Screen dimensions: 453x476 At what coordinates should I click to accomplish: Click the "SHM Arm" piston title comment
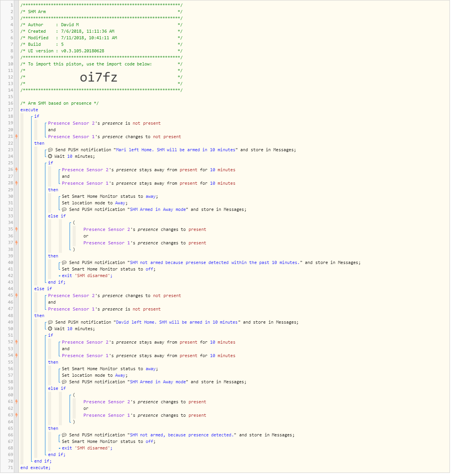point(102,12)
